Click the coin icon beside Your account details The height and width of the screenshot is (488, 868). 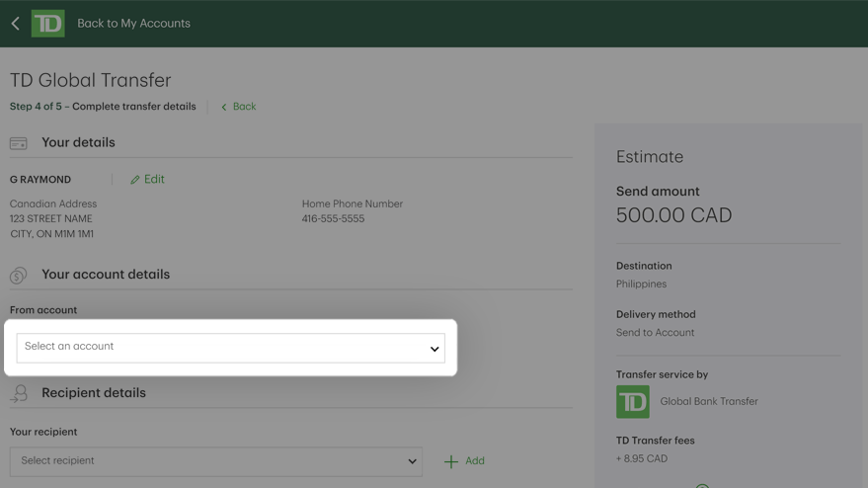18,276
